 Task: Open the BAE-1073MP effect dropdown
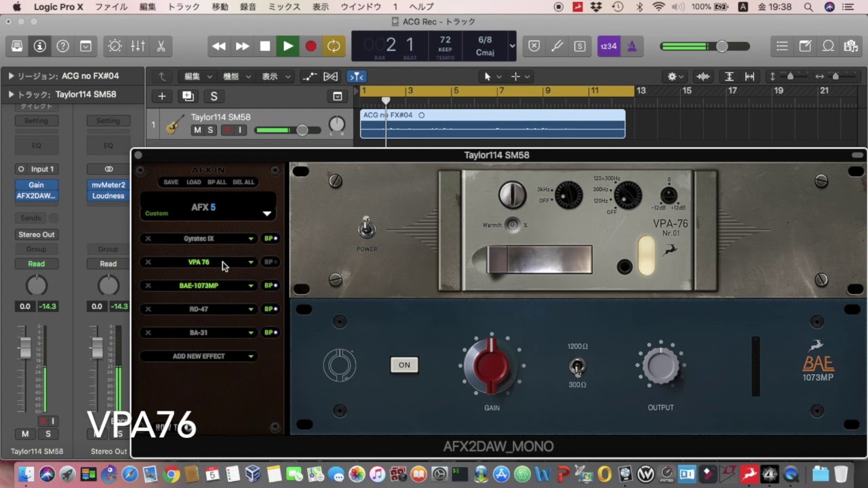tap(251, 286)
